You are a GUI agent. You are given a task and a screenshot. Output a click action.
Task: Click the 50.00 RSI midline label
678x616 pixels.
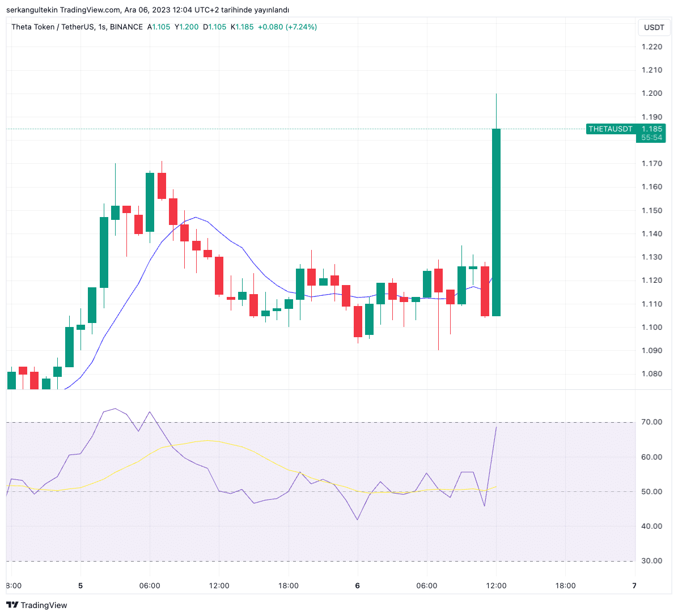[x=651, y=492]
